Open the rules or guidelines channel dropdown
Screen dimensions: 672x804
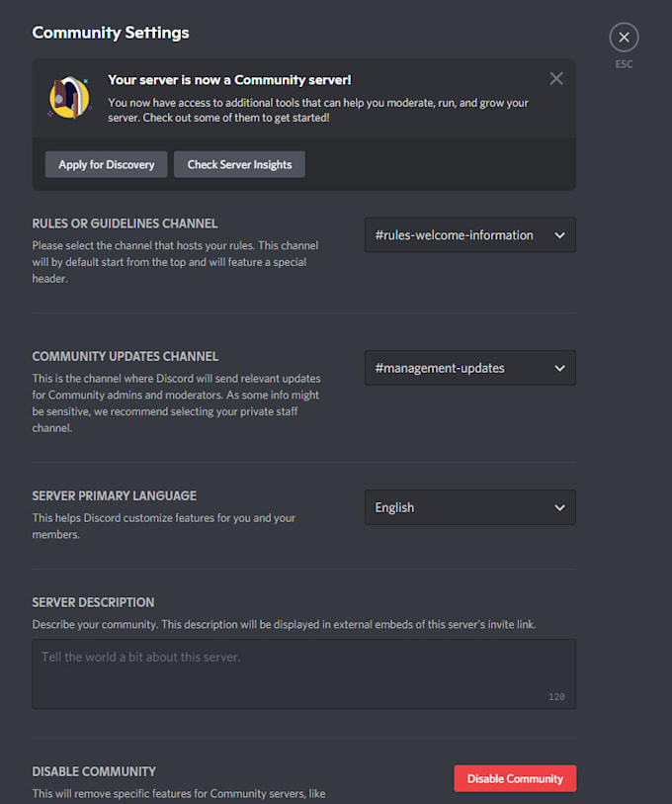(469, 234)
